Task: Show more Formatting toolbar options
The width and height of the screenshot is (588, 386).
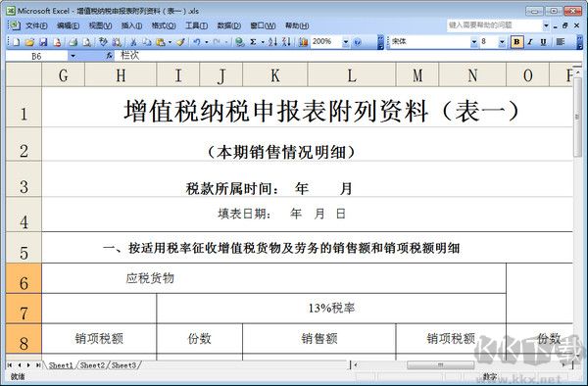Action: click(579, 42)
